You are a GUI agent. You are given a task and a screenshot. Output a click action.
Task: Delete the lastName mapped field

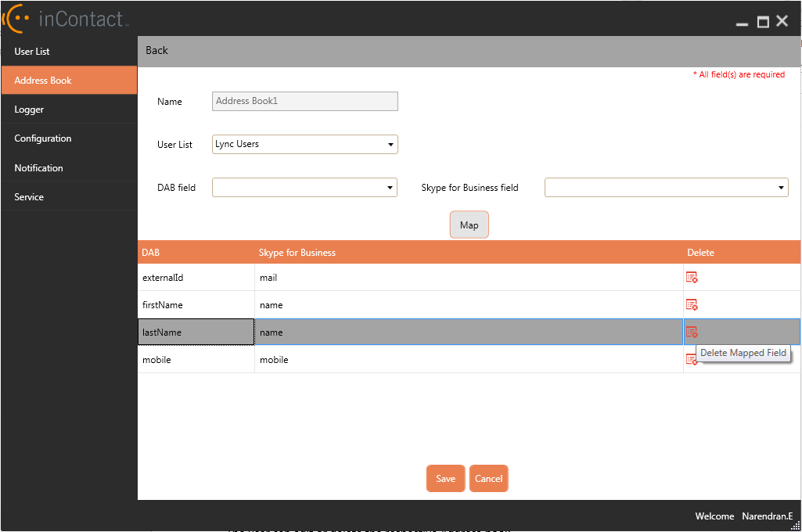[692, 332]
